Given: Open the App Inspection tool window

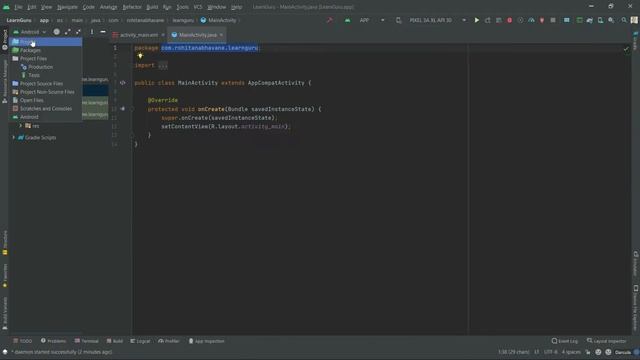Looking at the screenshot, I should coord(207,341).
